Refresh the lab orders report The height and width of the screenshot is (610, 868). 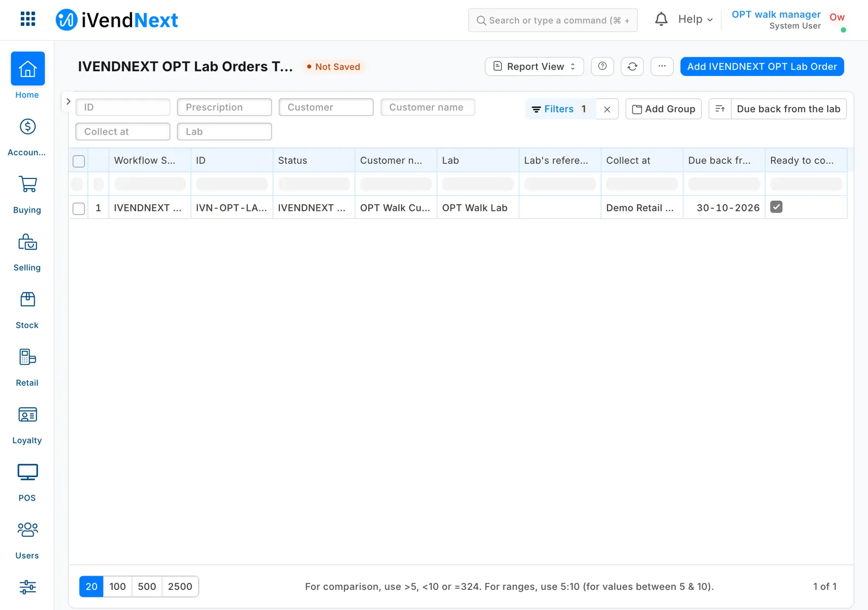[x=632, y=67]
